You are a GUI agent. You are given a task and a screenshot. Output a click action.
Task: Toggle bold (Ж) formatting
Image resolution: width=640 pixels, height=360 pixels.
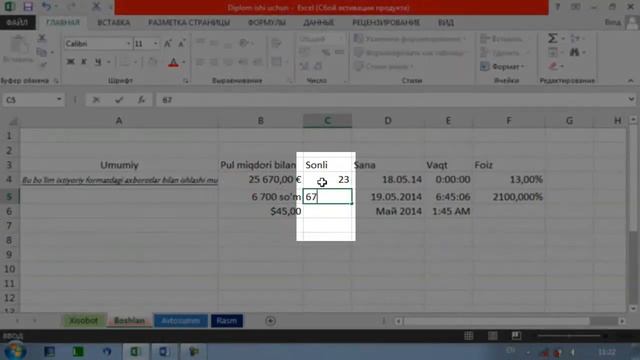point(71,62)
